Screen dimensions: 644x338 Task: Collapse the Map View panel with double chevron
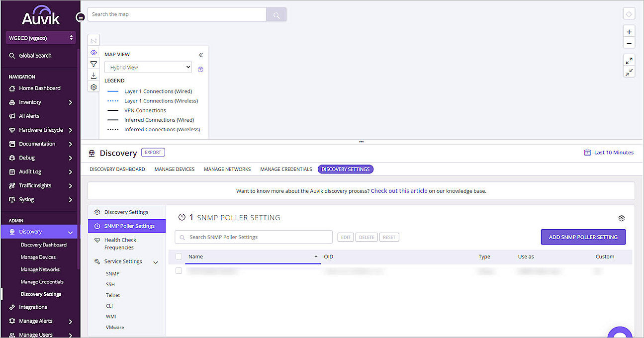pos(201,55)
